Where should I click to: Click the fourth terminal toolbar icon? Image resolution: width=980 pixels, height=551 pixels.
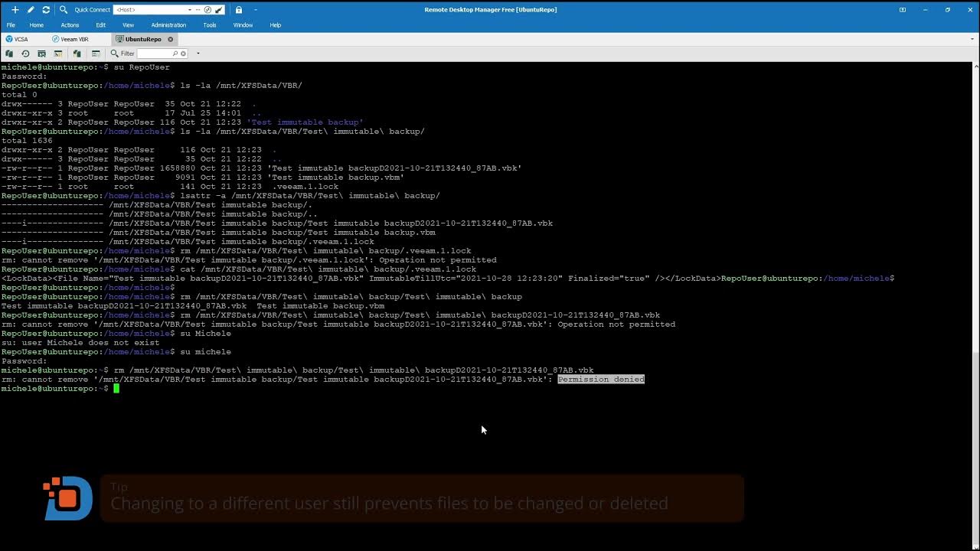(57, 54)
